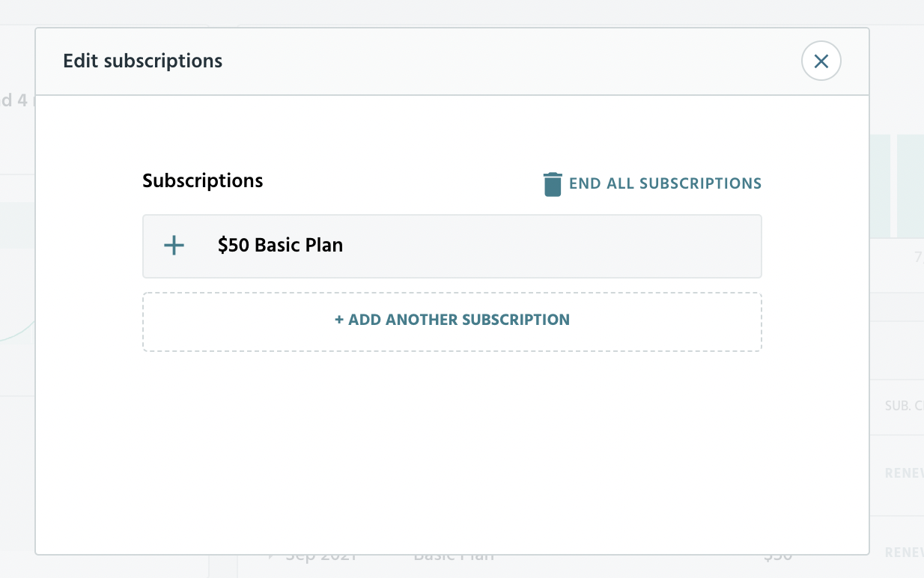Click the Subscriptions section heading
The height and width of the screenshot is (578, 924).
click(x=203, y=180)
